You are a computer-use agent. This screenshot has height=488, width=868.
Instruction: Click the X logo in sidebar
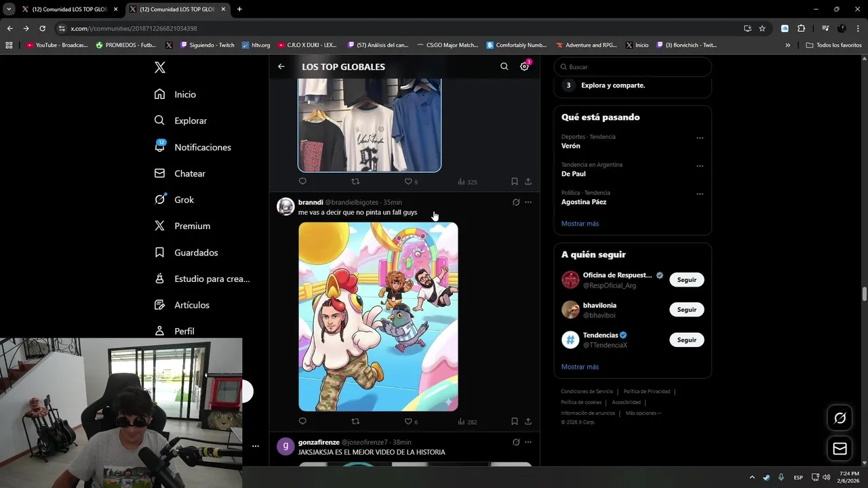click(x=159, y=67)
